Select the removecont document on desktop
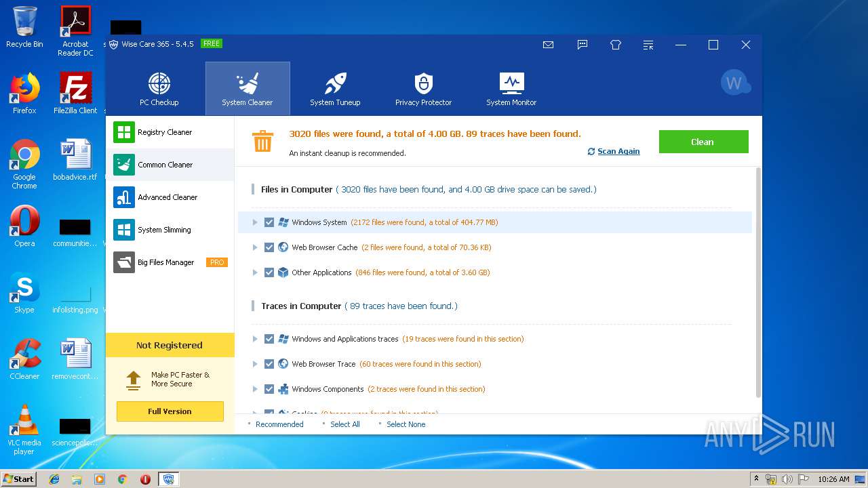 tap(75, 359)
